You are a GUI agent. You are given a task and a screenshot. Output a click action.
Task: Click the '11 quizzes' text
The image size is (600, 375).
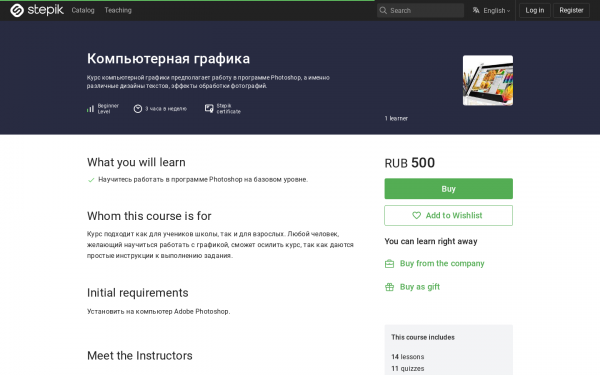pyautogui.click(x=408, y=368)
